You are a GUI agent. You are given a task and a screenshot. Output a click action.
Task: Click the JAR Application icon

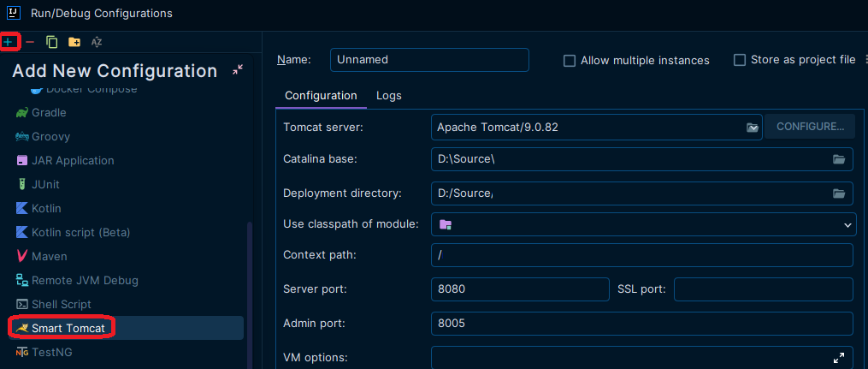(22, 161)
